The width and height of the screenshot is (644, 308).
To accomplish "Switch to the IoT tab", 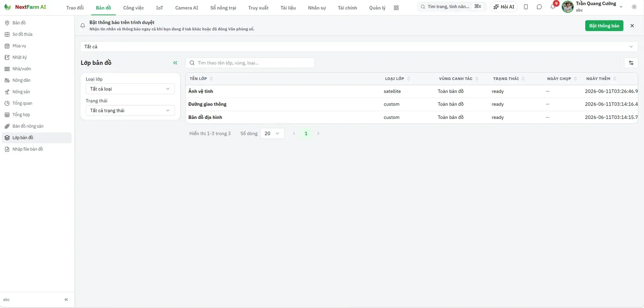I will [x=159, y=8].
